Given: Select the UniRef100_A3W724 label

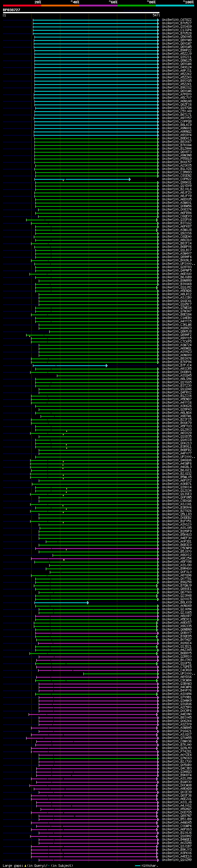Looking at the screenshot, I should [176, 345].
